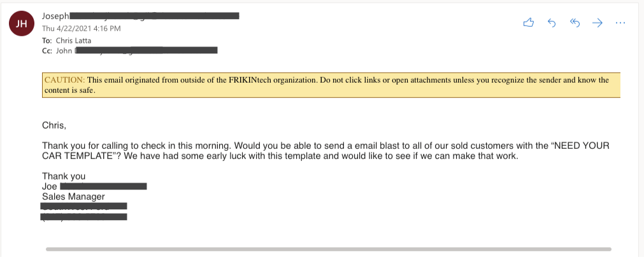Forward this email using the arrow icon
The width and height of the screenshot is (644, 257).
click(597, 23)
